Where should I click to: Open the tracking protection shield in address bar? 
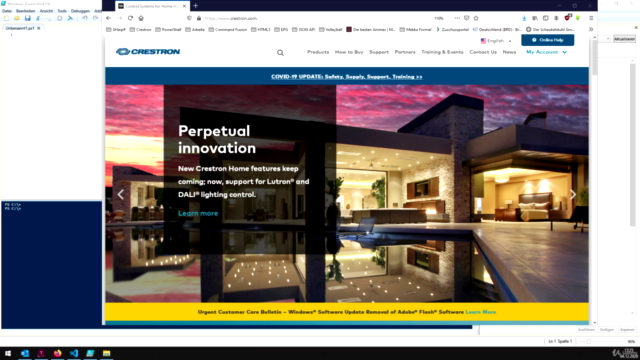click(x=189, y=18)
